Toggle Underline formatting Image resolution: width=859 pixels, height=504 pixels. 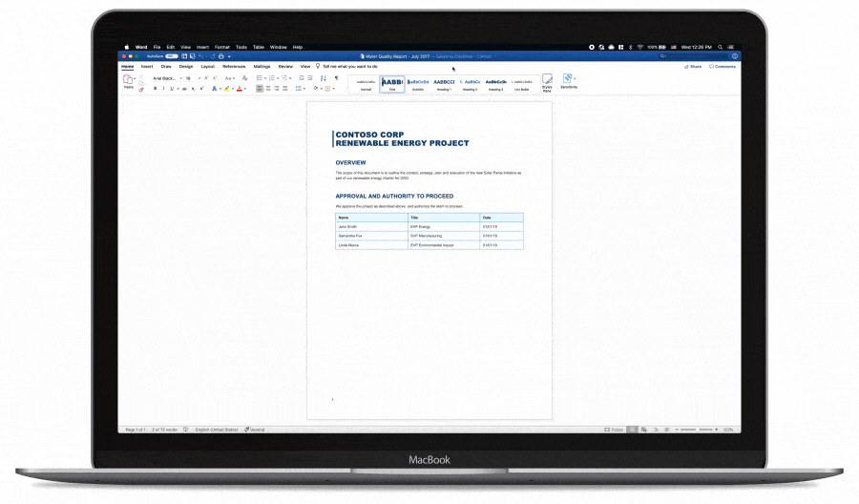[173, 89]
